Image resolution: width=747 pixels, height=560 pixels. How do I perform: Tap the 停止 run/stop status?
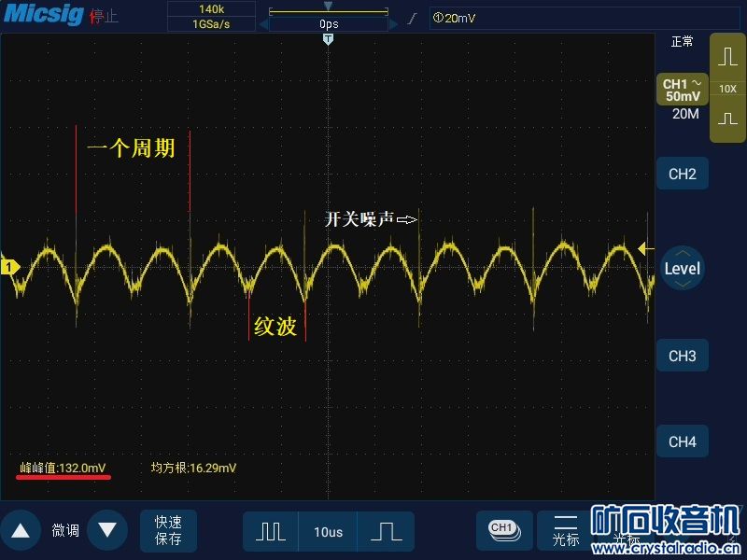pyautogui.click(x=104, y=17)
